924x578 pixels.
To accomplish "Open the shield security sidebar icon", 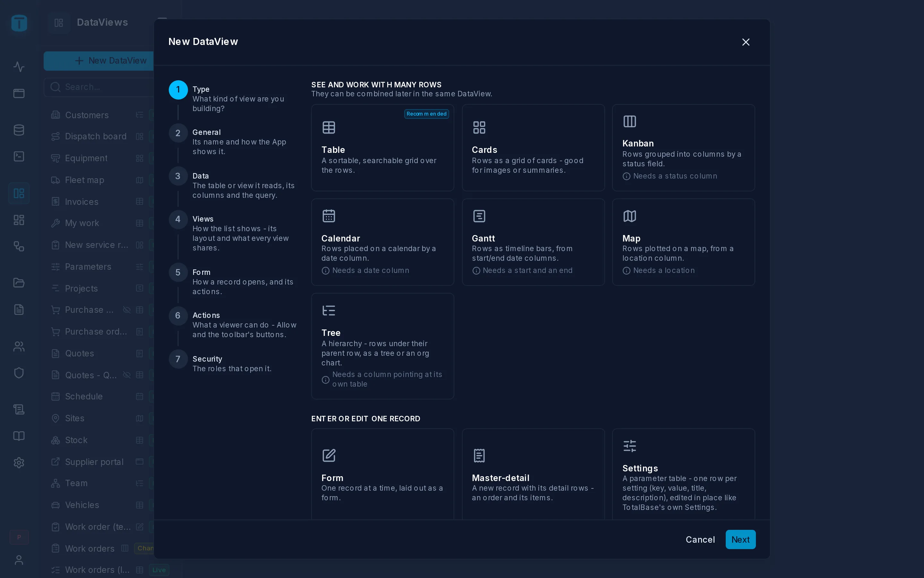I will click(19, 373).
